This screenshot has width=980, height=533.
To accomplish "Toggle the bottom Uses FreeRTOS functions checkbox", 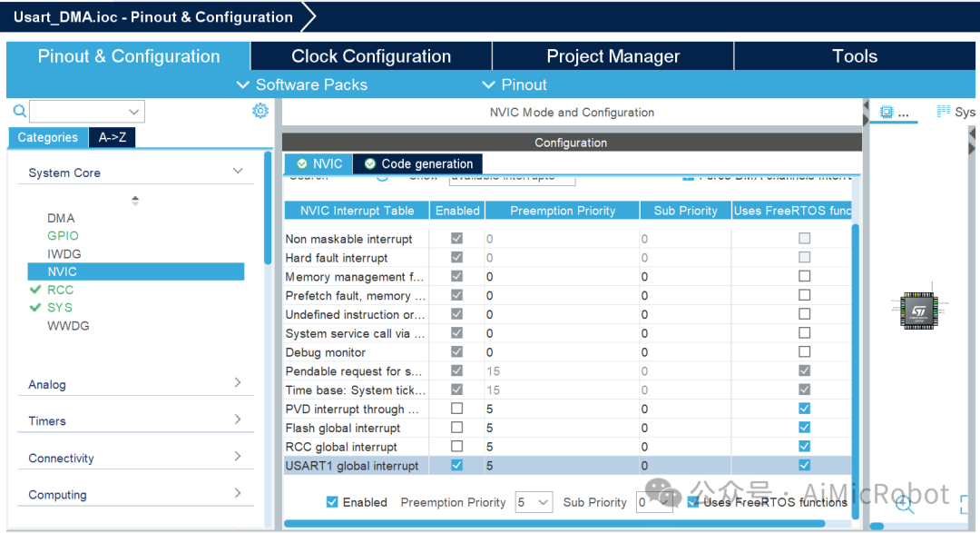I will click(x=692, y=502).
